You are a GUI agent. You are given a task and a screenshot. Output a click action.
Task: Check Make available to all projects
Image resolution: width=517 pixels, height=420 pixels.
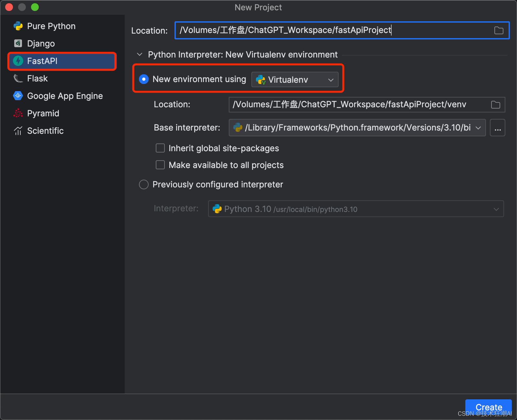(160, 165)
